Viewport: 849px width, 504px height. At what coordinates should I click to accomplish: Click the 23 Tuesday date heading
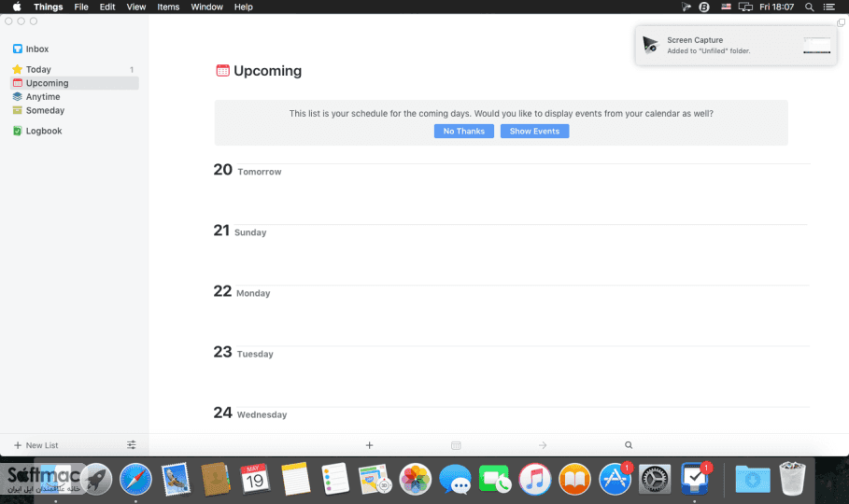click(243, 352)
